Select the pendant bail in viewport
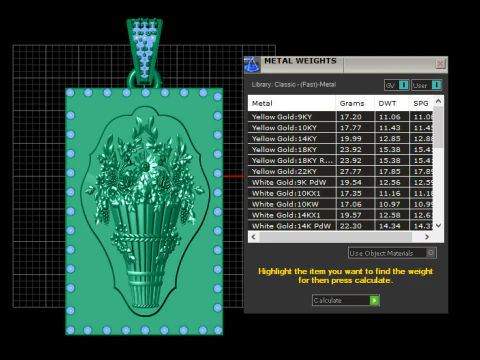 tap(144, 50)
